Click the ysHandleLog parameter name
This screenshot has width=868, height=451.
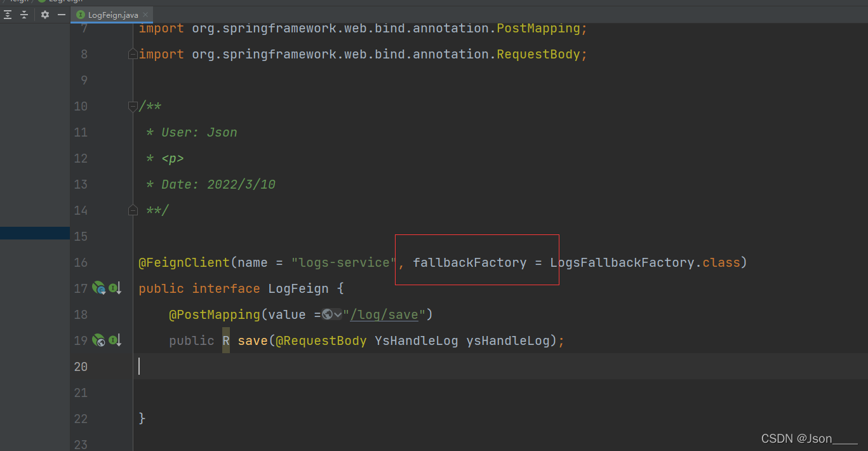[508, 340]
